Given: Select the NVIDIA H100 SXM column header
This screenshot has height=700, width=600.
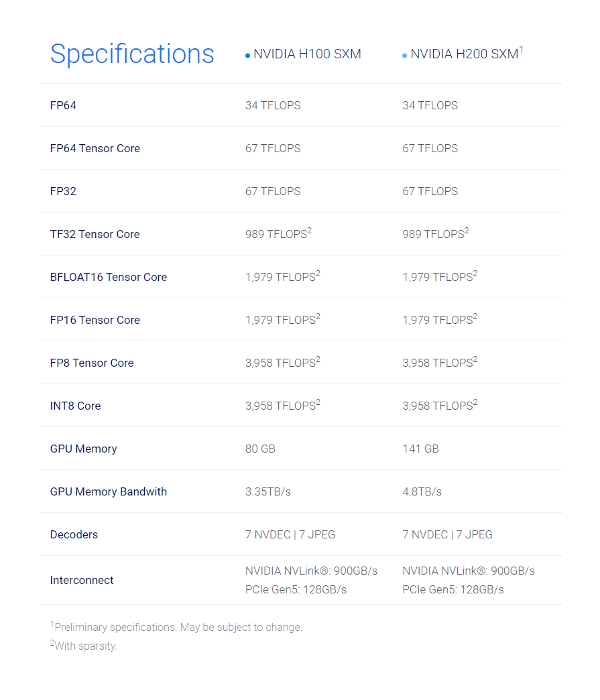Looking at the screenshot, I should point(307,54).
